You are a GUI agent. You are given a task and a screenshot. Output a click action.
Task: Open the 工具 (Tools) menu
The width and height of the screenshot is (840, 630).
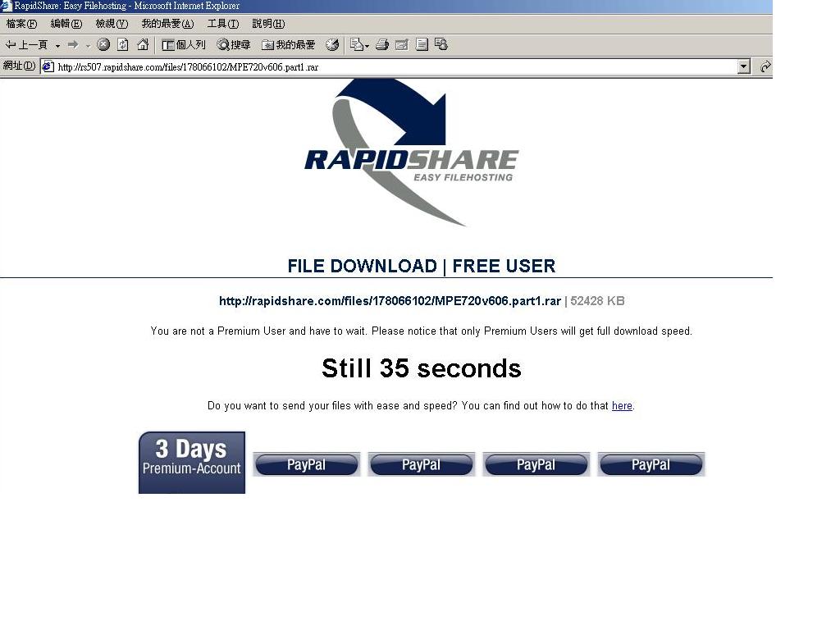222,24
